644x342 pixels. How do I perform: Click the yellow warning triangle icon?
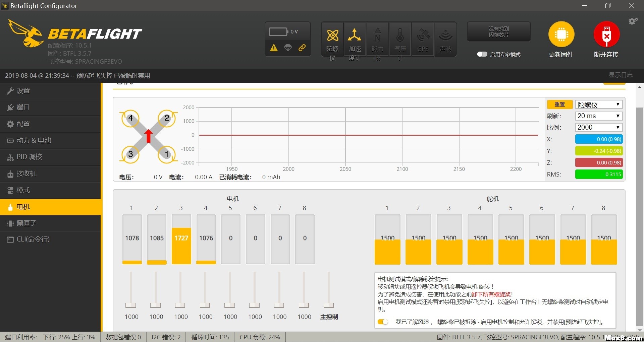click(274, 48)
